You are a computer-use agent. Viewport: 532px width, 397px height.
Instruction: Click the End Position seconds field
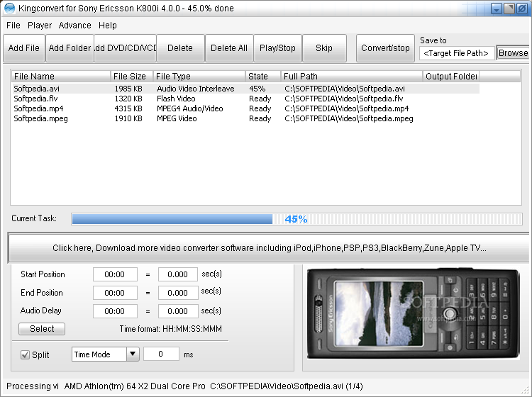pyautogui.click(x=178, y=293)
